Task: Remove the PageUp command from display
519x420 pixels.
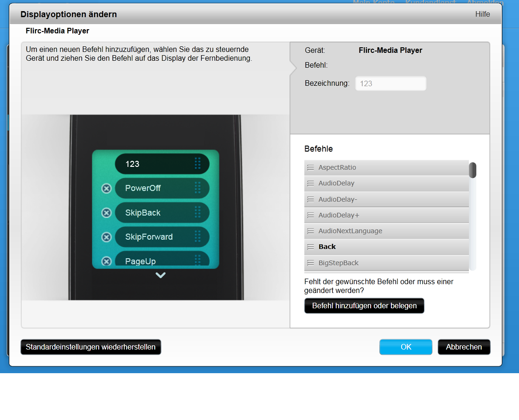Action: click(106, 261)
